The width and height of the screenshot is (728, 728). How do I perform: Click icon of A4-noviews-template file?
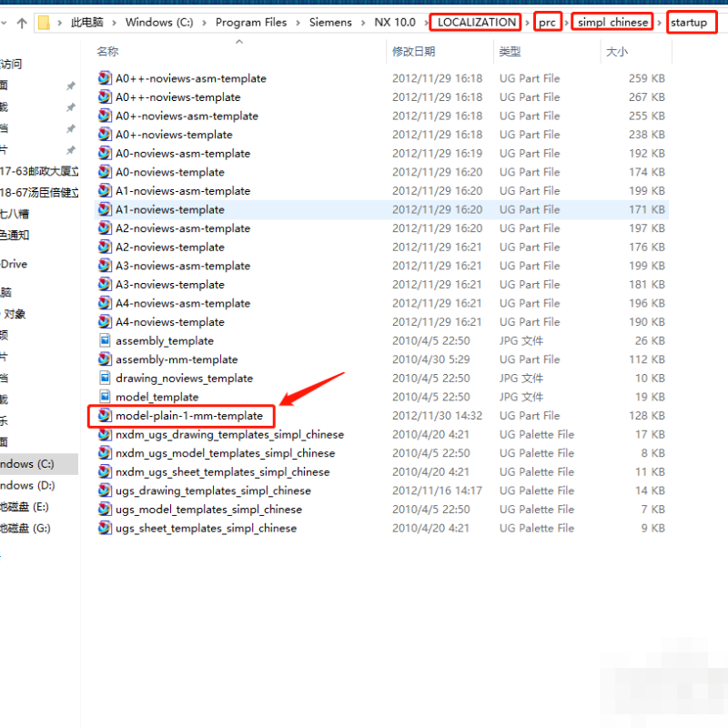pyautogui.click(x=105, y=322)
